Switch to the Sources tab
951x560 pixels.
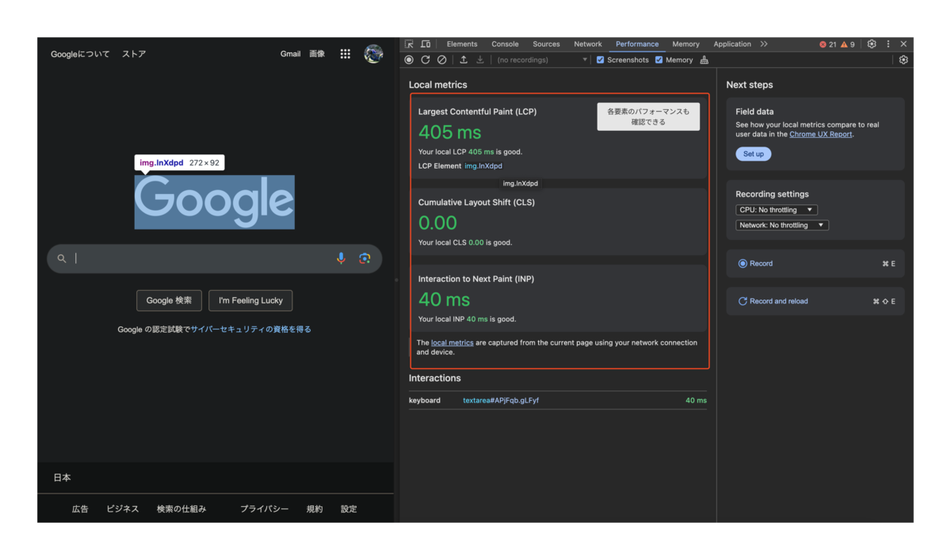pyautogui.click(x=546, y=44)
